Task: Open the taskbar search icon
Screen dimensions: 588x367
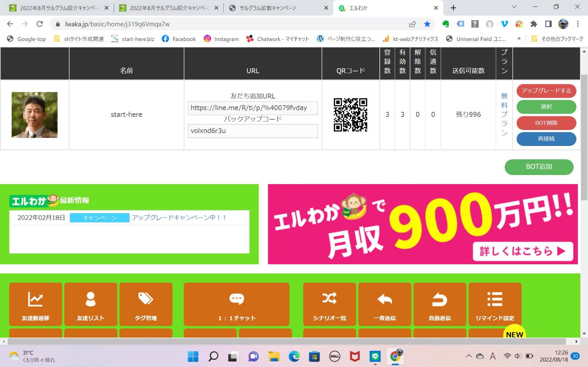Action: click(x=213, y=356)
